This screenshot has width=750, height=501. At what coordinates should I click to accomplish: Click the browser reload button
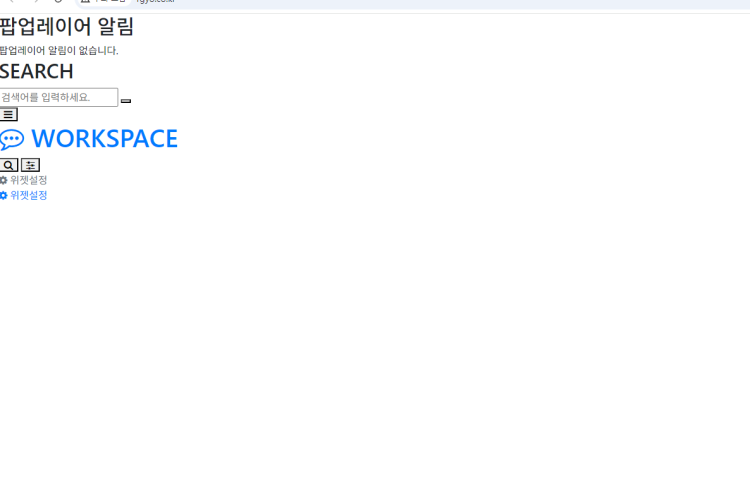click(x=58, y=1)
